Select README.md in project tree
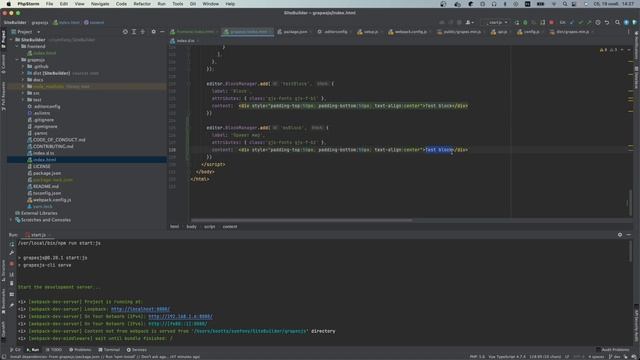 coord(46,187)
